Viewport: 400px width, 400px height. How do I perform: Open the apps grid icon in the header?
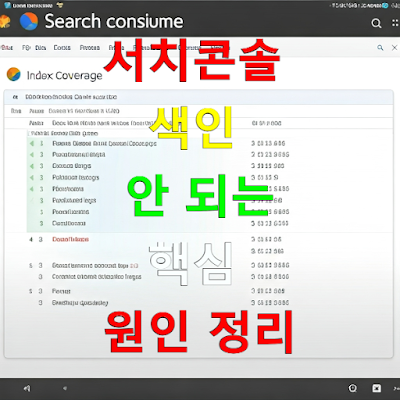[395, 23]
